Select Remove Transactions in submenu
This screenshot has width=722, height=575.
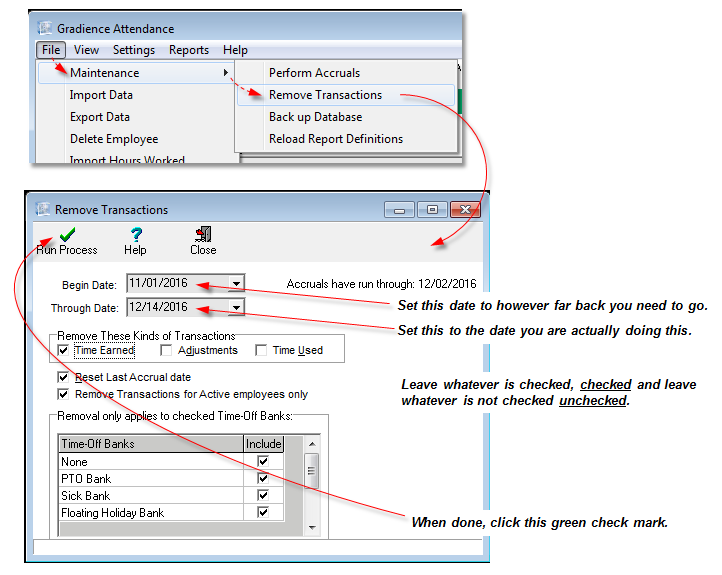(x=346, y=95)
